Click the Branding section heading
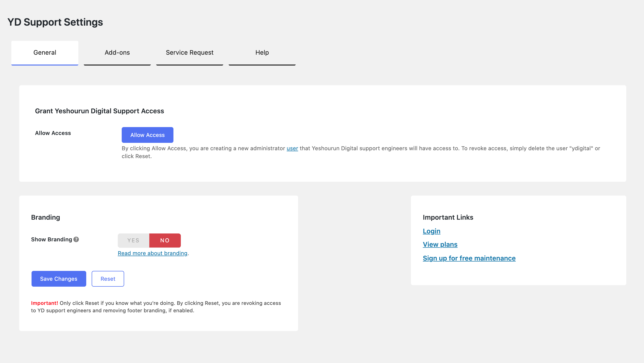Image resolution: width=644 pixels, height=363 pixels. [x=46, y=217]
